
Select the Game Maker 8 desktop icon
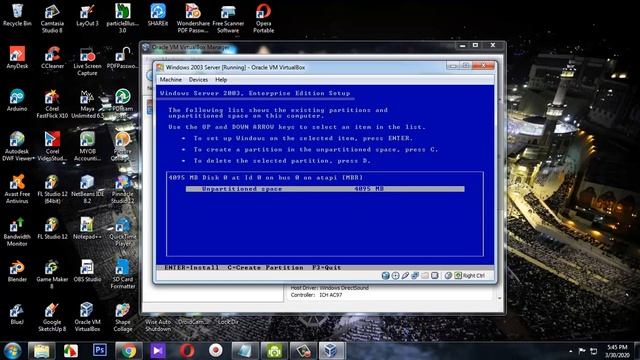point(52,274)
